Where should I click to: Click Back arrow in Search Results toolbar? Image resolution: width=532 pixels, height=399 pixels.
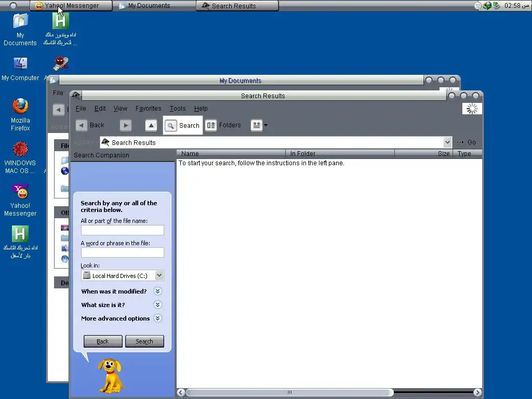coord(81,125)
